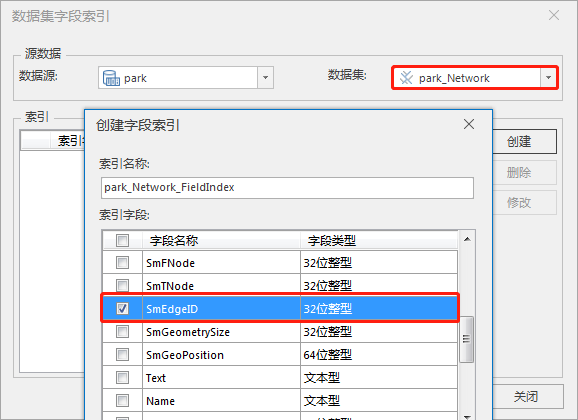Click the park_Network dataset network icon
578x420 pixels.
pos(406,77)
